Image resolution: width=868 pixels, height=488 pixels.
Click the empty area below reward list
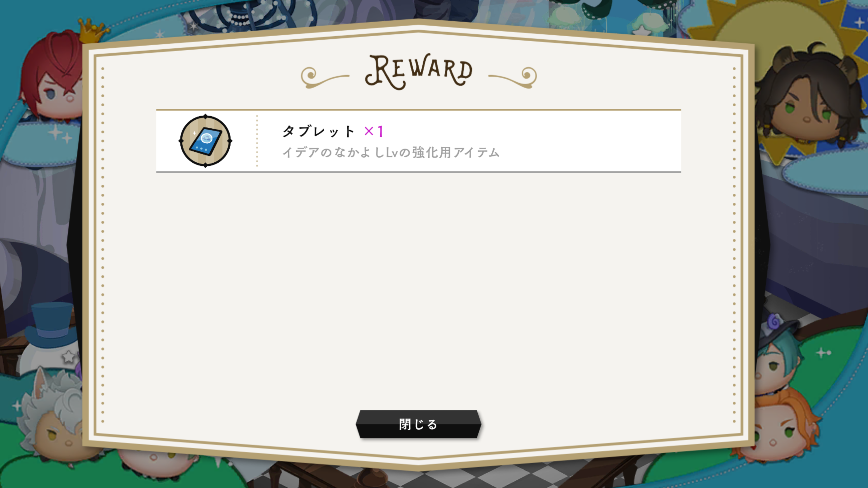pos(418,290)
